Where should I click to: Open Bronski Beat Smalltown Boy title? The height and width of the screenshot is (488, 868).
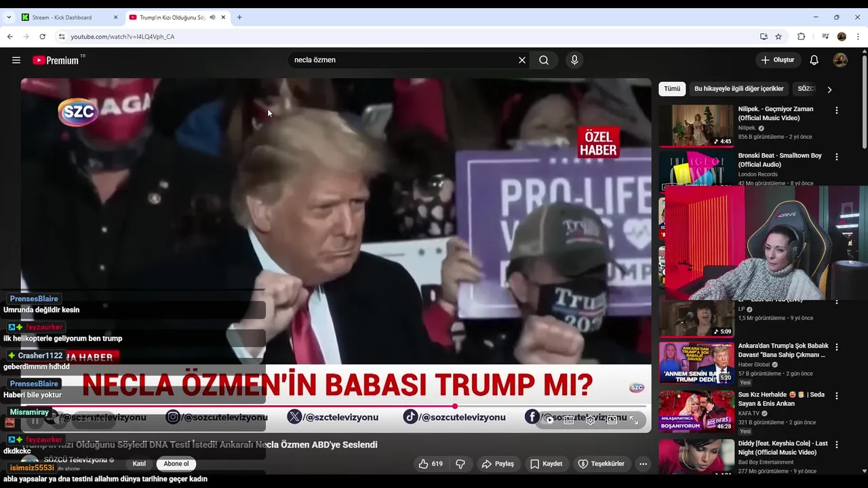pyautogui.click(x=779, y=160)
